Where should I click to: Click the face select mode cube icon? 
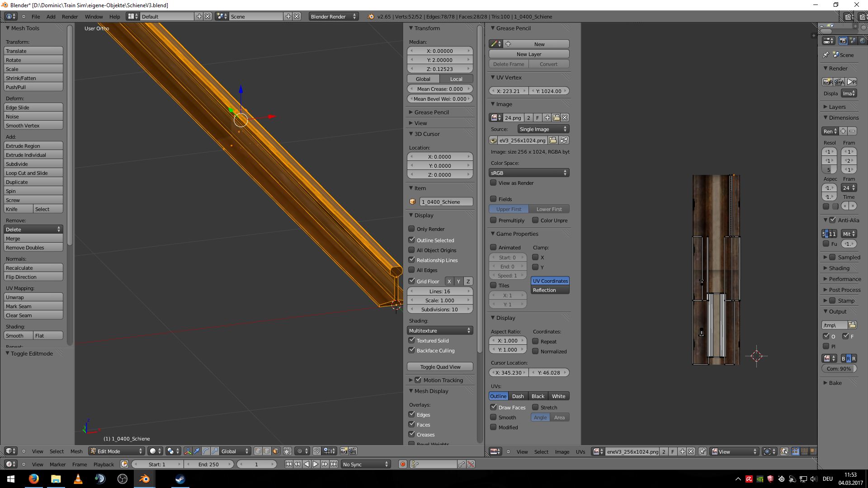coord(276,451)
